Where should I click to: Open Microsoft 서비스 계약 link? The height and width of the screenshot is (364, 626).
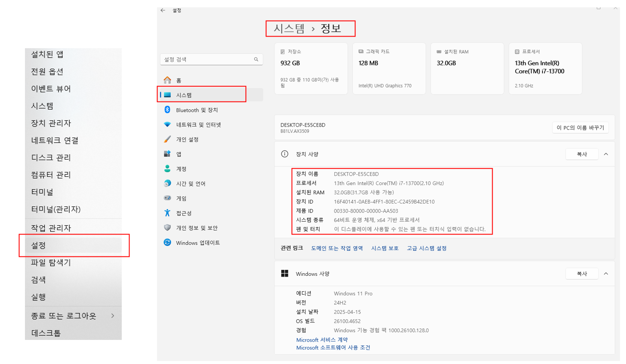(322, 340)
